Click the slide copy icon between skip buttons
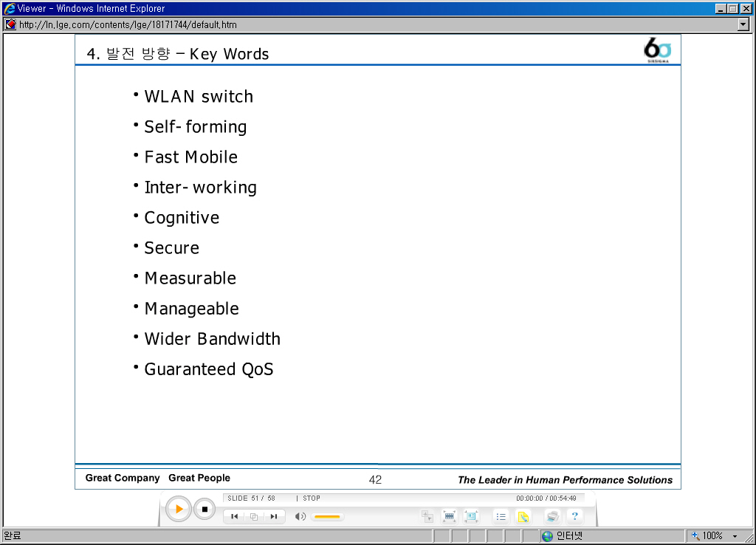This screenshot has height=545, width=756. pos(254,517)
